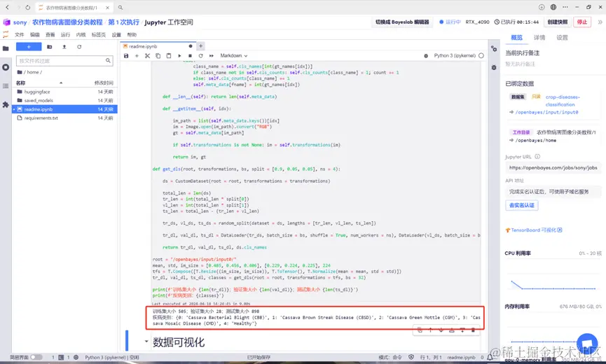Open the 查看 menu
This screenshot has height=364, width=606.
click(x=50, y=35)
